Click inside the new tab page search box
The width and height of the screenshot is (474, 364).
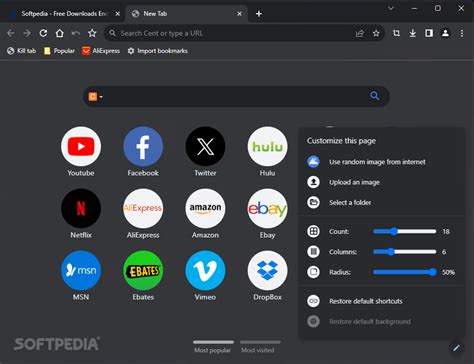235,96
